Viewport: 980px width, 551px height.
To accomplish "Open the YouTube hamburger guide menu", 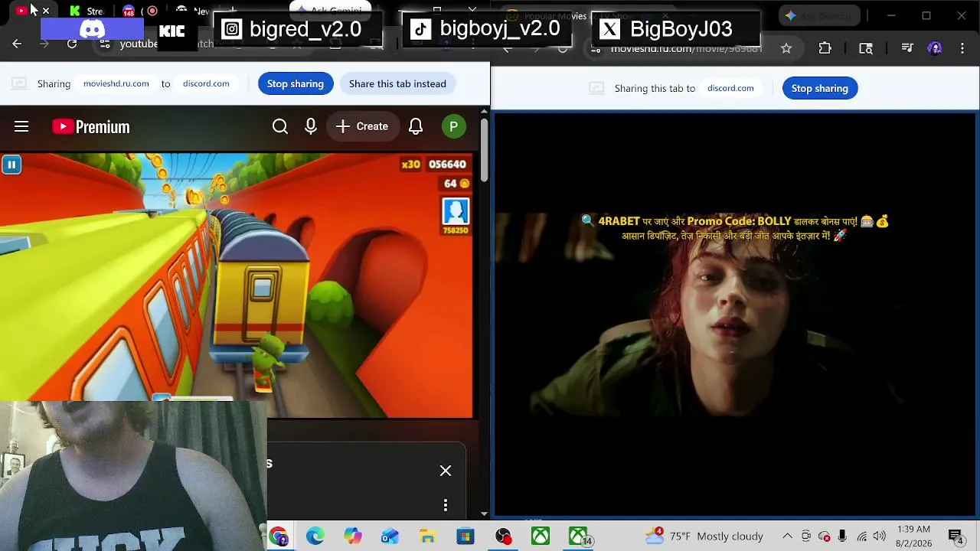I will tap(21, 126).
